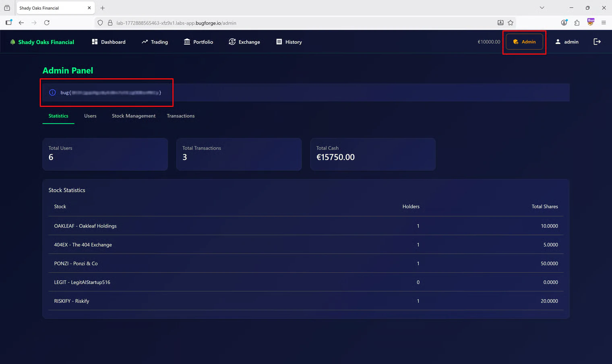
Task: Bookmark this page with star icon
Action: [511, 23]
